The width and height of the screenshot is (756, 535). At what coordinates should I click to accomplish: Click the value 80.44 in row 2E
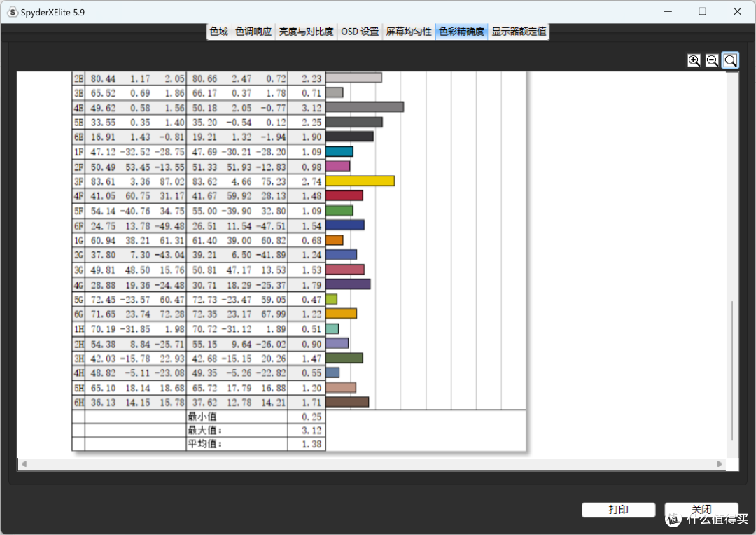pyautogui.click(x=103, y=78)
